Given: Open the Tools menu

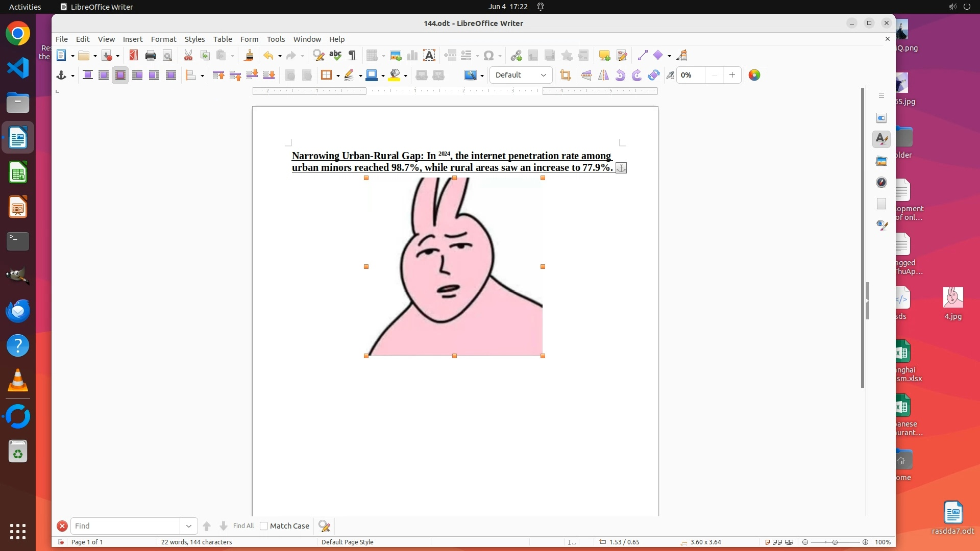Looking at the screenshot, I should [x=276, y=39].
